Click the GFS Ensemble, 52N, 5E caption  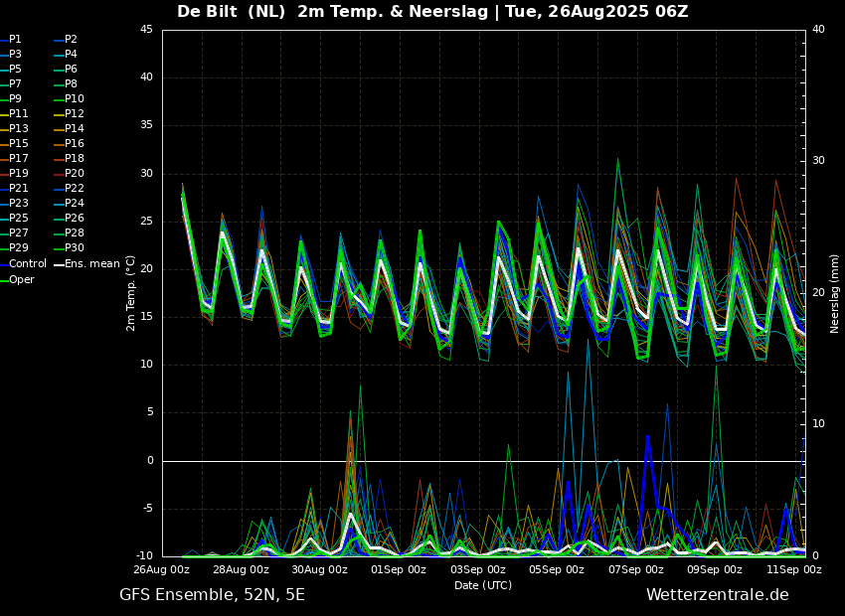coord(212,595)
